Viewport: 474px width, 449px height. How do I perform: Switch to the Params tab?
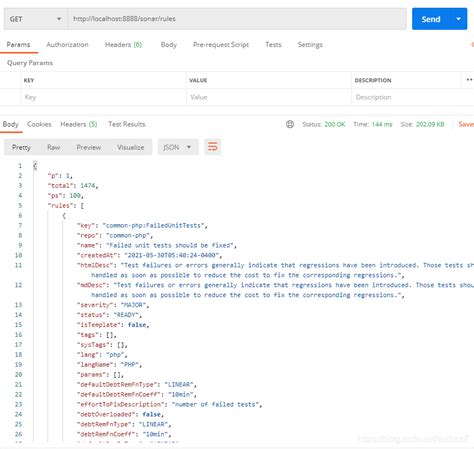[18, 45]
